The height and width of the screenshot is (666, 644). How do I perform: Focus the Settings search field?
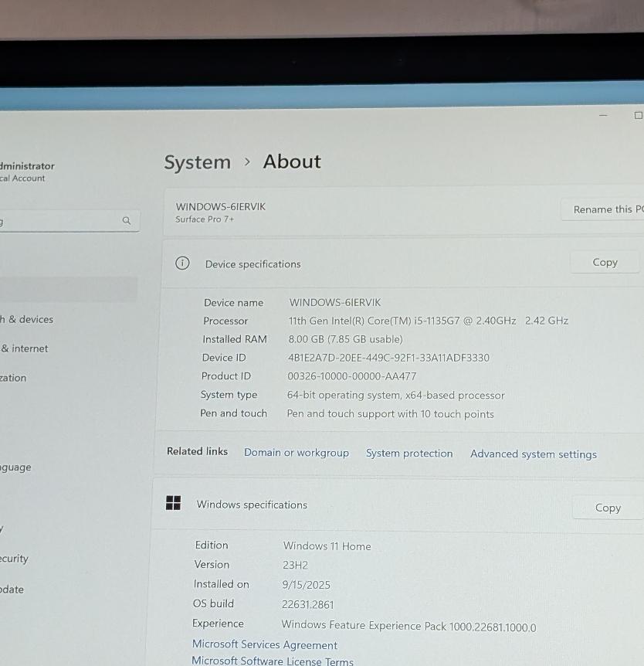pyautogui.click(x=62, y=221)
